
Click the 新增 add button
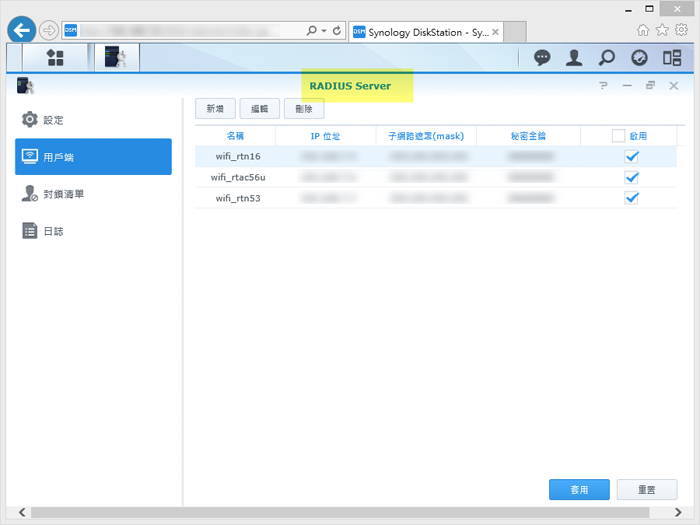tap(215, 109)
